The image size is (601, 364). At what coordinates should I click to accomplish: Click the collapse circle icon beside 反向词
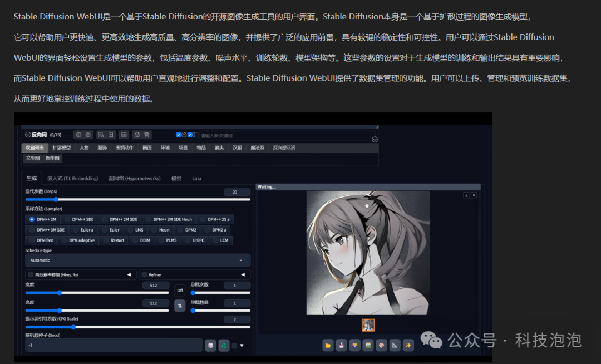28,135
